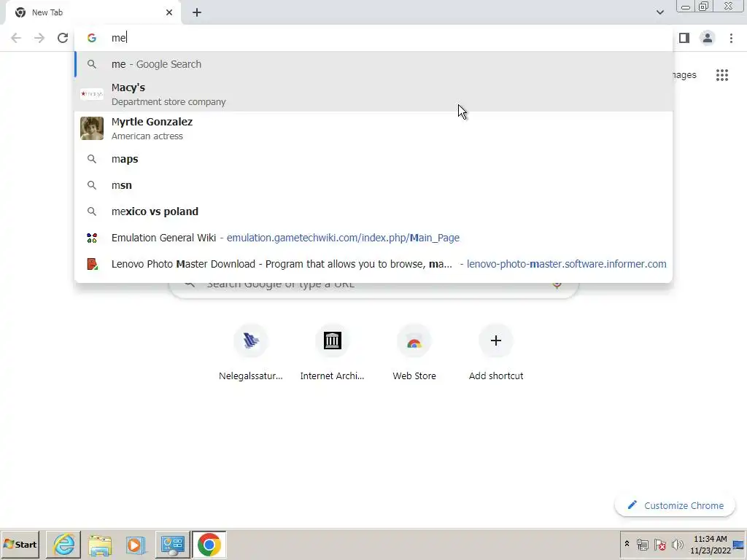The width and height of the screenshot is (747, 560).
Task: Choose Macy's department store suggestion
Action: [x=373, y=94]
